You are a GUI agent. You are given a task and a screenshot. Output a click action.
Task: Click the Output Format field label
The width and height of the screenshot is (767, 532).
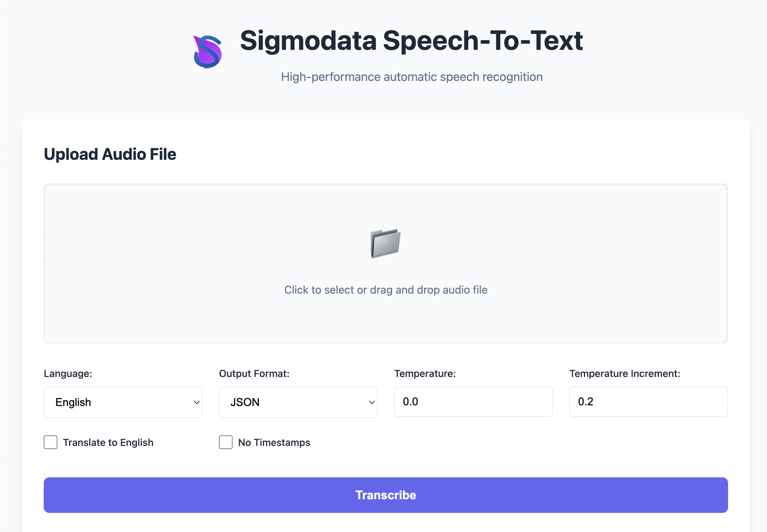click(x=254, y=374)
